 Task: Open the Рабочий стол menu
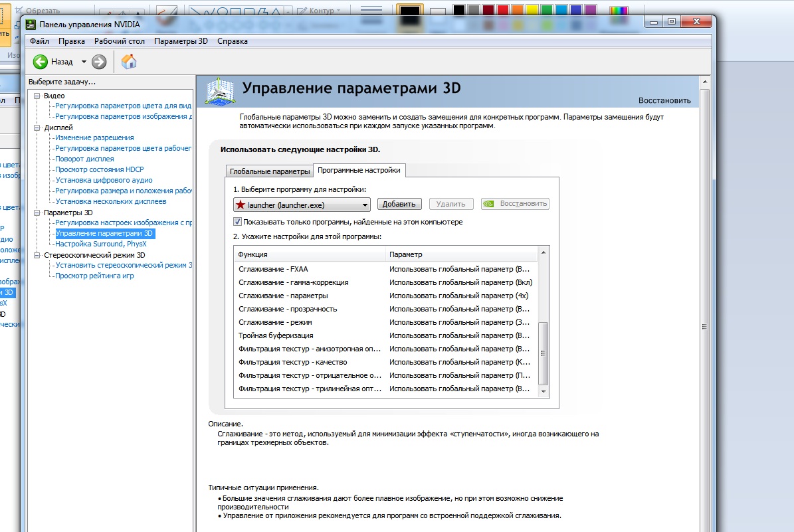(120, 41)
